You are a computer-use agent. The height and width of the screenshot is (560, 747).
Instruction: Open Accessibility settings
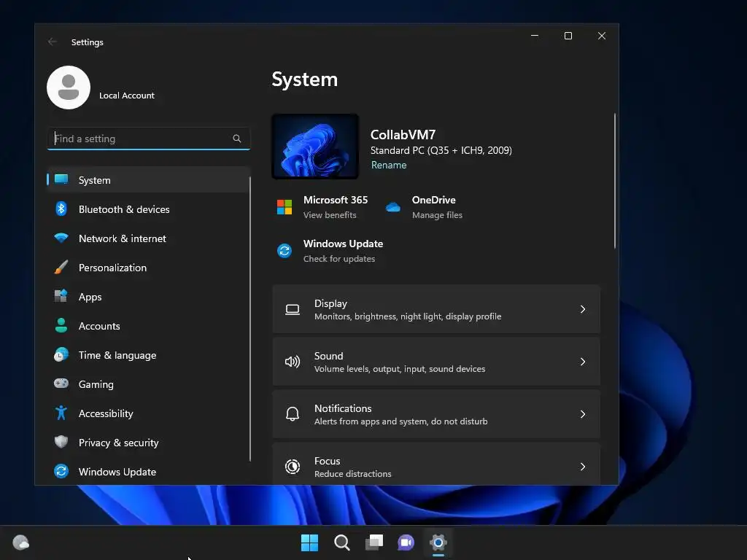point(148,413)
